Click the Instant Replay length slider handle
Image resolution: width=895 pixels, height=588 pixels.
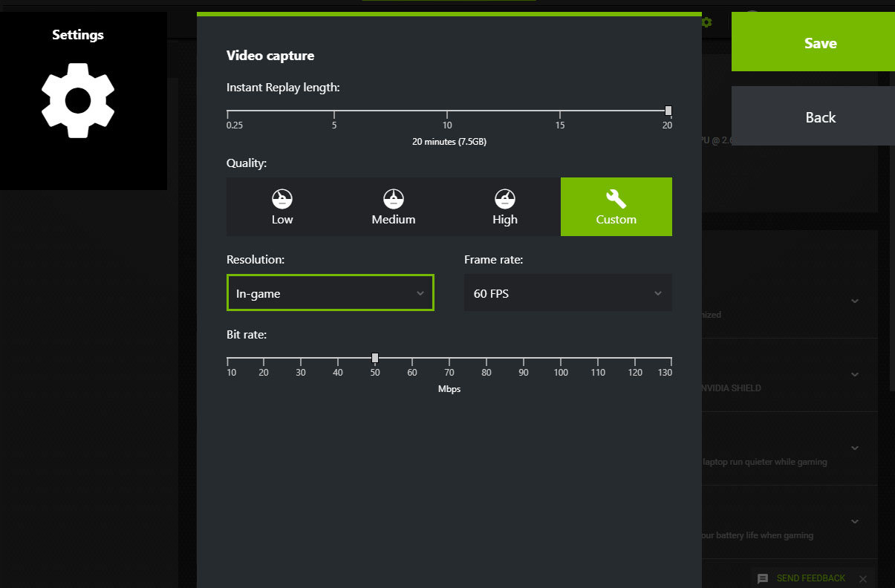(668, 111)
